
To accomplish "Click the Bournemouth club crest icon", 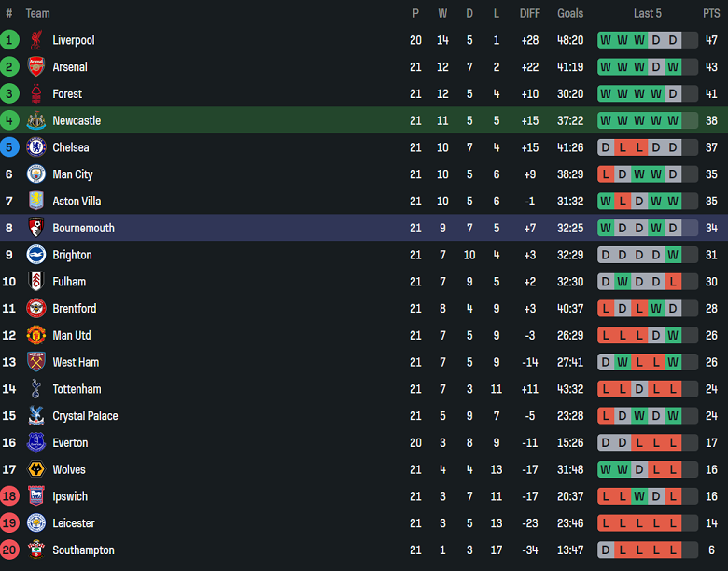I will [36, 228].
